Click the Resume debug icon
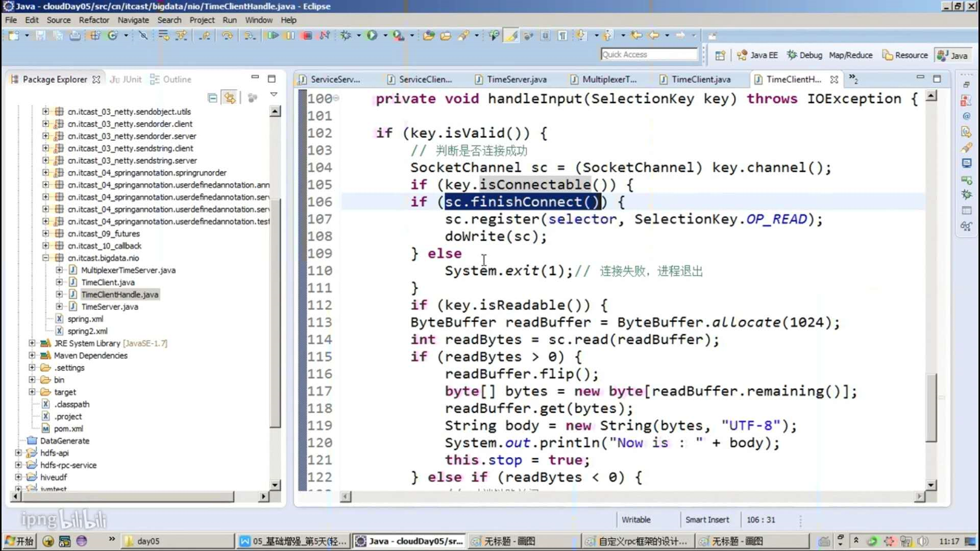This screenshot has width=980, height=551. point(273,36)
